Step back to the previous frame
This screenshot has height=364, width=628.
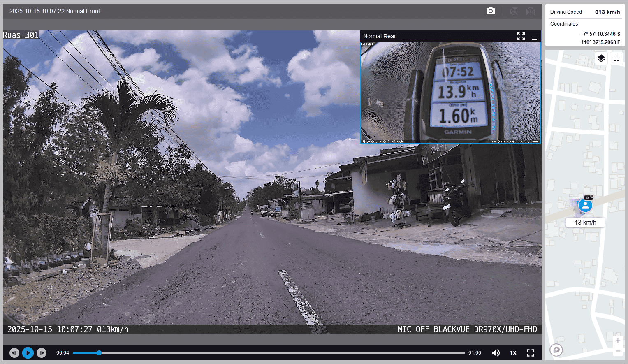pyautogui.click(x=14, y=353)
